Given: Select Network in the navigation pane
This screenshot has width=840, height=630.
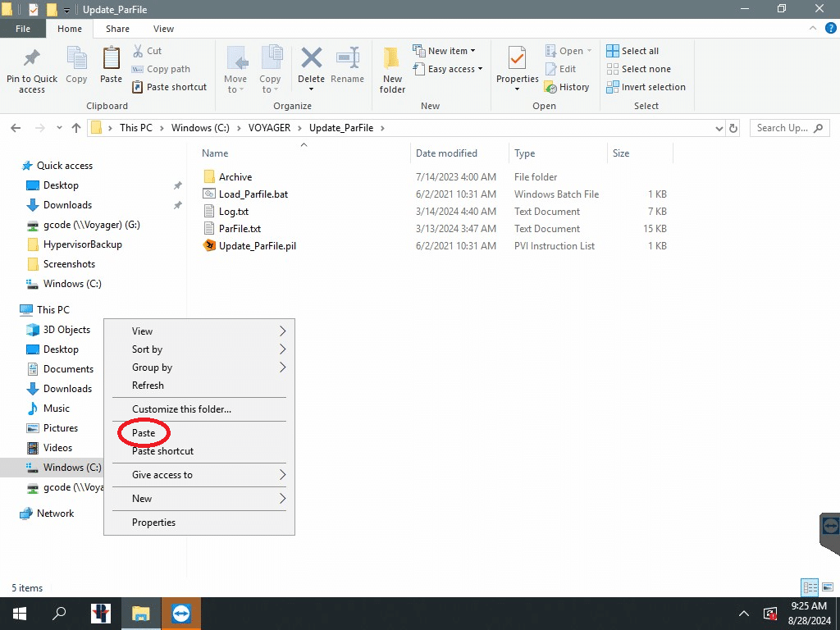Looking at the screenshot, I should (55, 514).
